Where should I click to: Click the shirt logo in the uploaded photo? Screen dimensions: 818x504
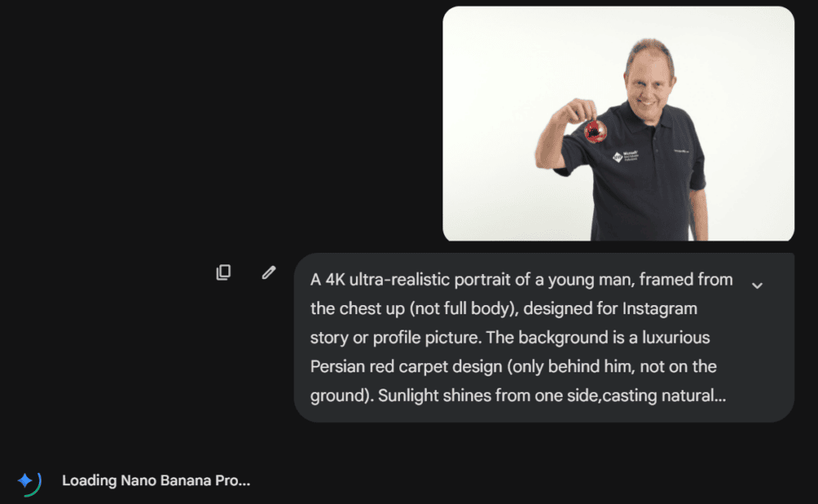click(626, 156)
